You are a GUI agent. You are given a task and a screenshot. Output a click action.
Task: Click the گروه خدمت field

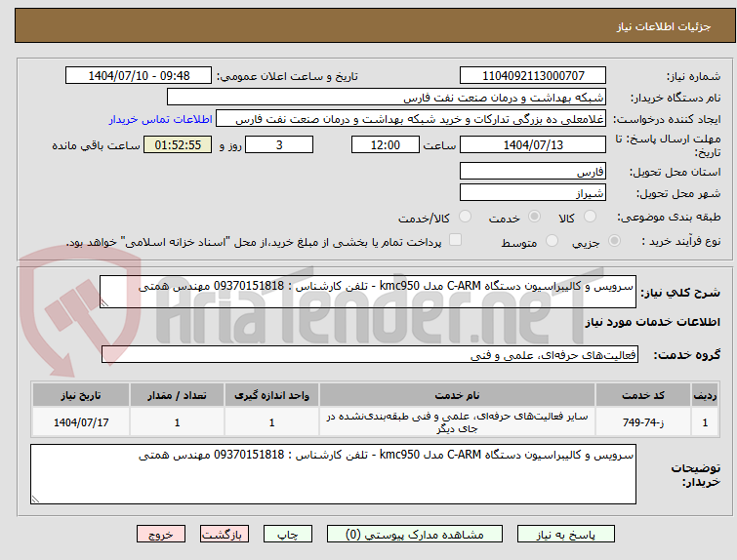[x=370, y=355]
